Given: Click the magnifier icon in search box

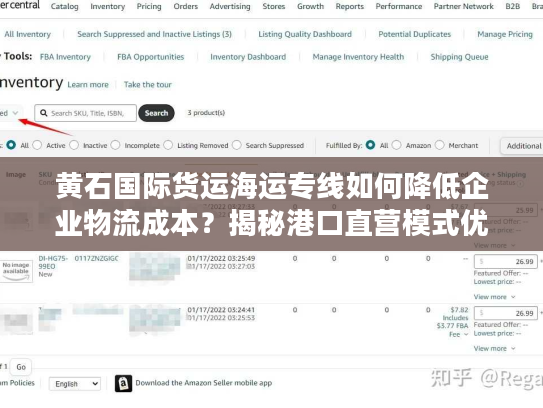Looking at the screenshot, I should coord(44,113).
